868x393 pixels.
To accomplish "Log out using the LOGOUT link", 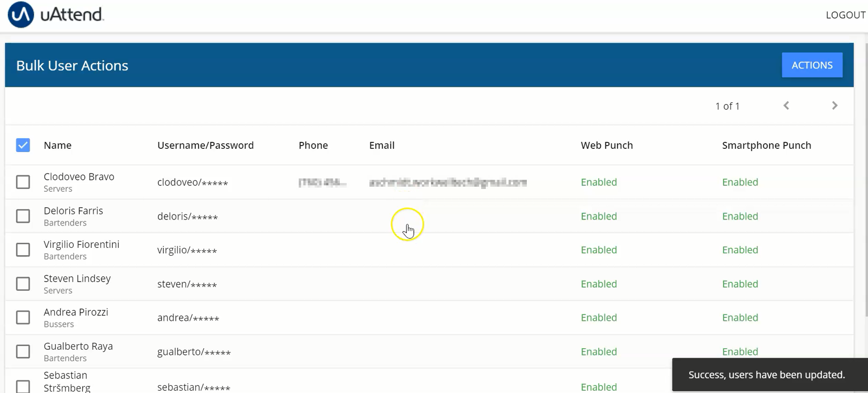I will [x=846, y=15].
